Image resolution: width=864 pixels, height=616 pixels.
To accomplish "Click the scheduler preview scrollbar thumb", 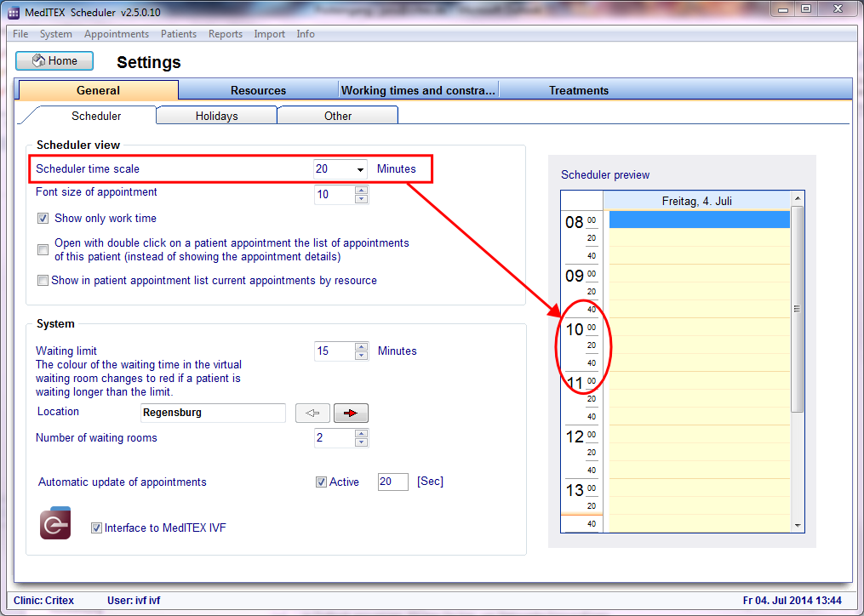I will pos(798,309).
